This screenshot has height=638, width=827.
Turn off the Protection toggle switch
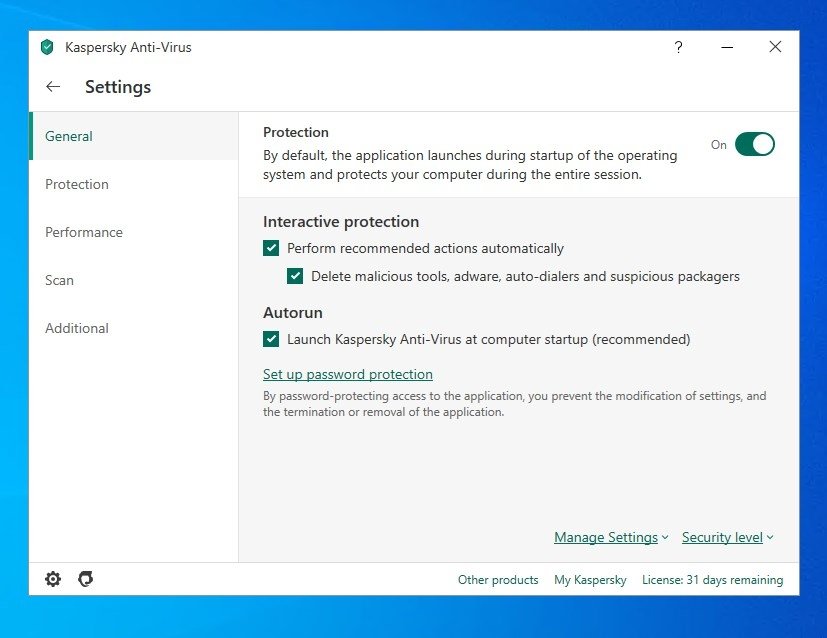click(755, 144)
